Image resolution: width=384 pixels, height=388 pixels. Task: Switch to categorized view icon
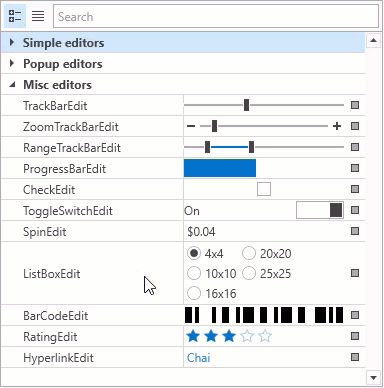15,16
